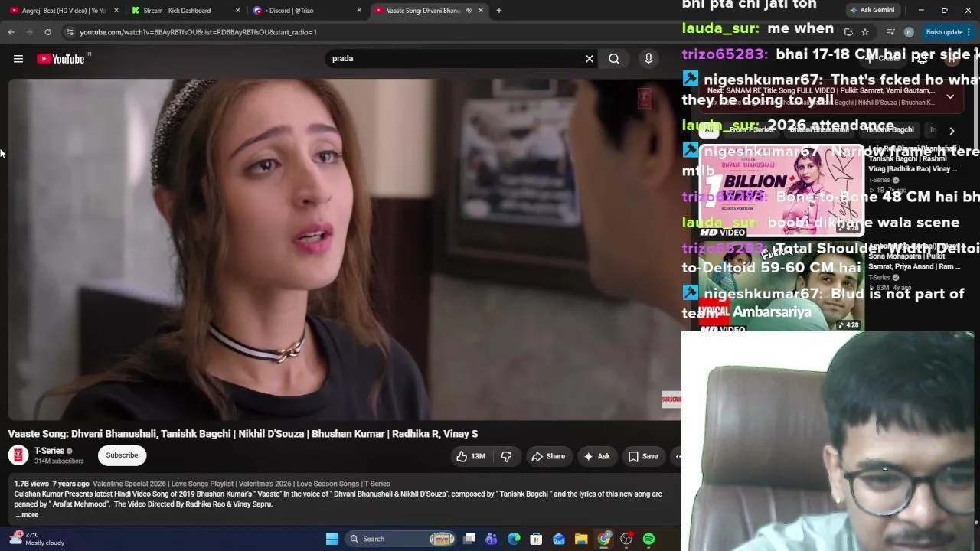The height and width of the screenshot is (551, 980).
Task: Bookmark this page with the star
Action: pyautogui.click(x=865, y=32)
